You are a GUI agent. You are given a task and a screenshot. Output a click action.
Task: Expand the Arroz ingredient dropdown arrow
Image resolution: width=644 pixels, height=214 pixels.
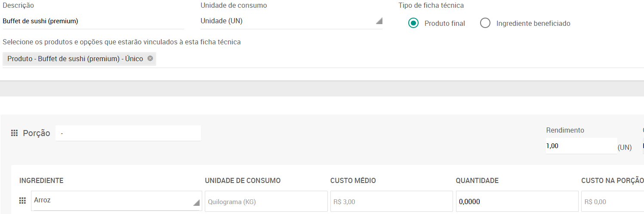(x=197, y=203)
